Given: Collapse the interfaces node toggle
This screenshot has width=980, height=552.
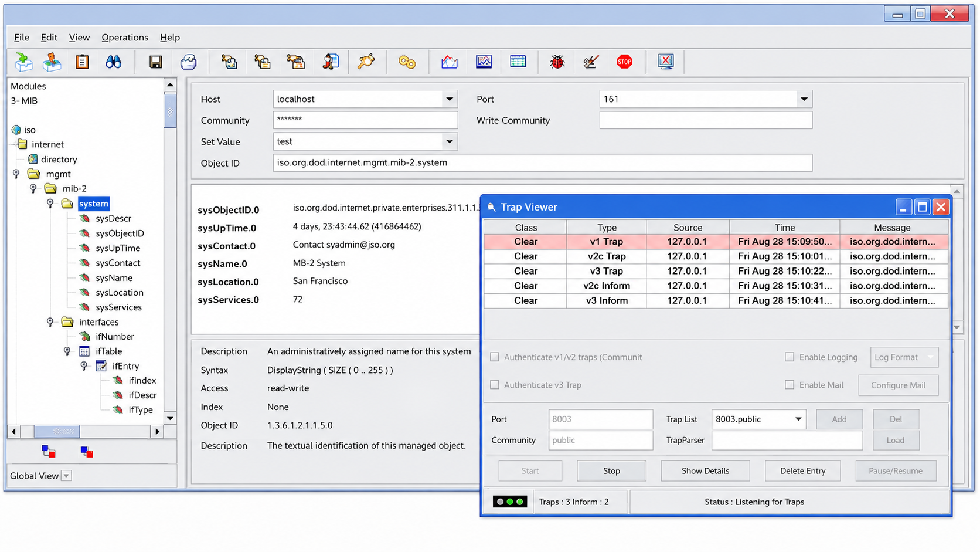Looking at the screenshot, I should tap(50, 322).
